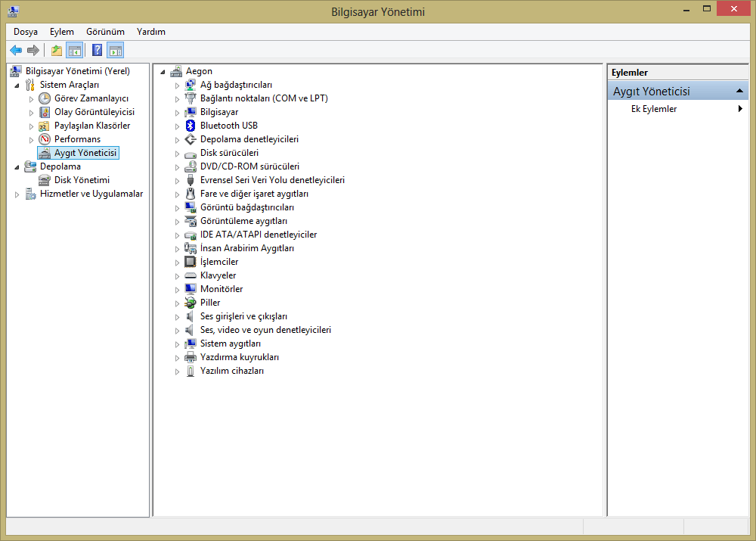Expand Hizmetler ve Uygulamalar node
The width and height of the screenshot is (756, 541).
click(x=17, y=194)
